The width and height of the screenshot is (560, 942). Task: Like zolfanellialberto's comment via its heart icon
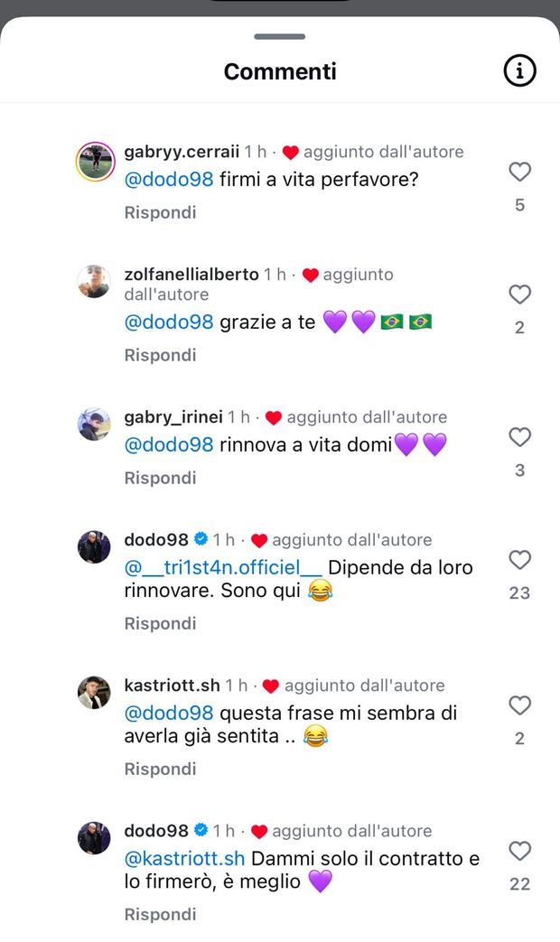coord(519,294)
